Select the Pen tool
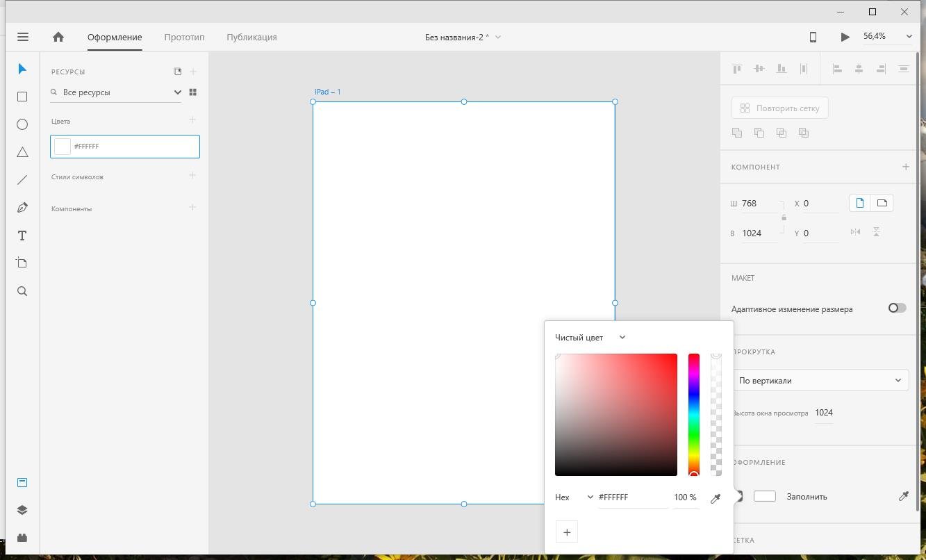 coord(22,208)
